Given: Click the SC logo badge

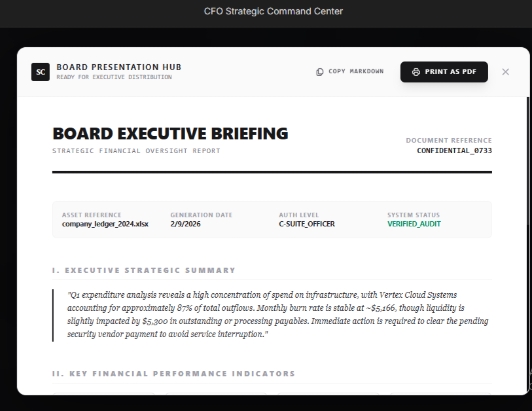Looking at the screenshot, I should [x=41, y=72].
